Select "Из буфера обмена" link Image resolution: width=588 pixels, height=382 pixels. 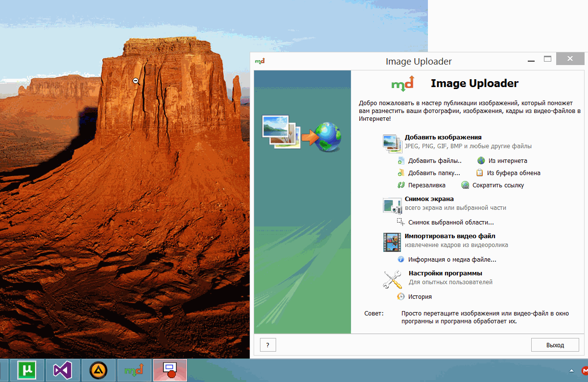514,173
